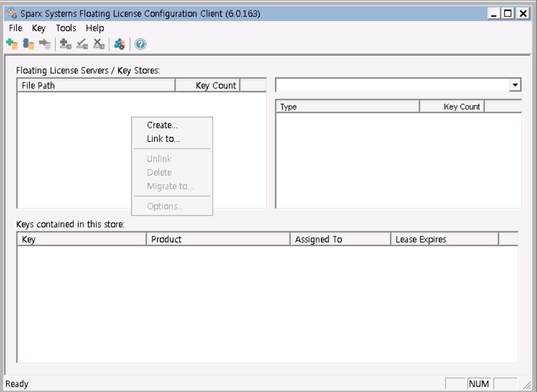Open the File menu

(x=15, y=28)
